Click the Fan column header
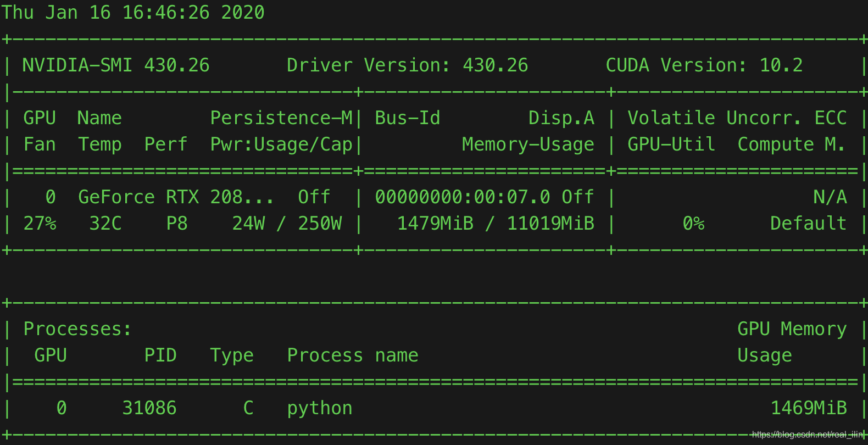Screen dimensions: 868x445 click(x=40, y=144)
